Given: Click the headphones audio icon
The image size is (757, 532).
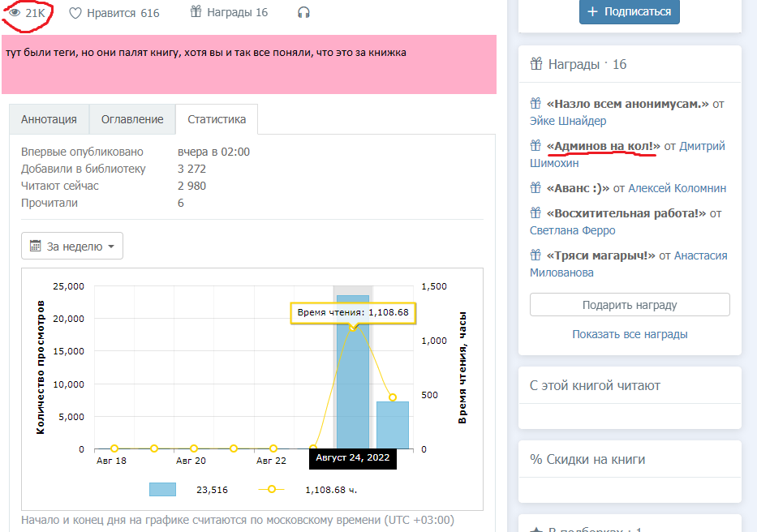Looking at the screenshot, I should 303,13.
